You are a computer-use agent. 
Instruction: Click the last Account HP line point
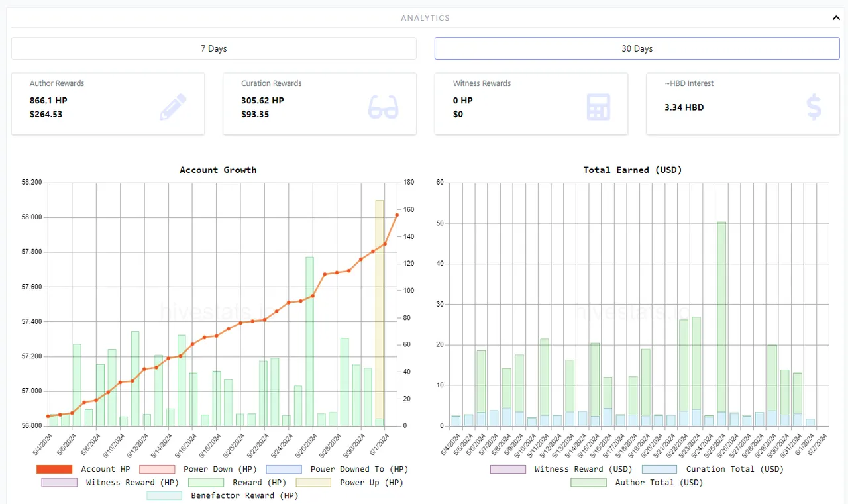397,215
